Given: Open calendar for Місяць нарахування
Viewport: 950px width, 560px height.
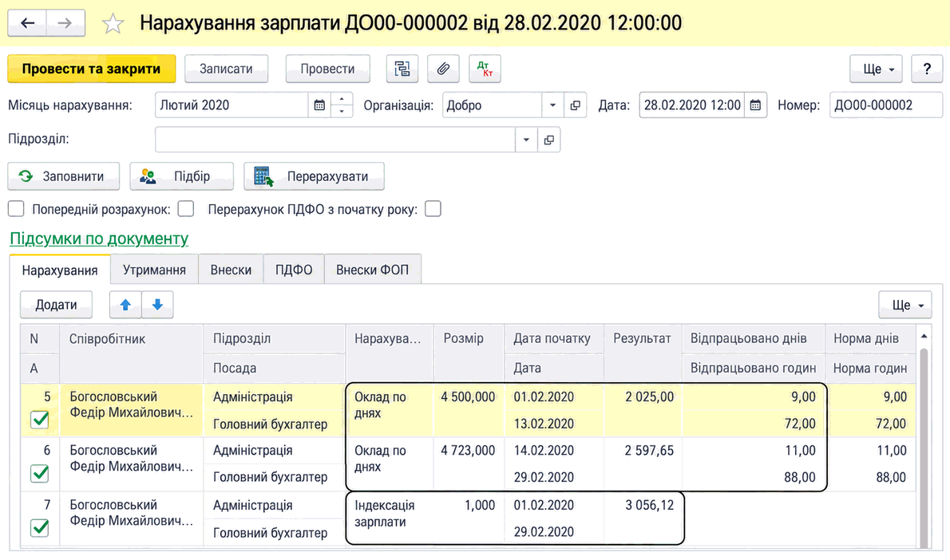Looking at the screenshot, I should click(x=319, y=105).
